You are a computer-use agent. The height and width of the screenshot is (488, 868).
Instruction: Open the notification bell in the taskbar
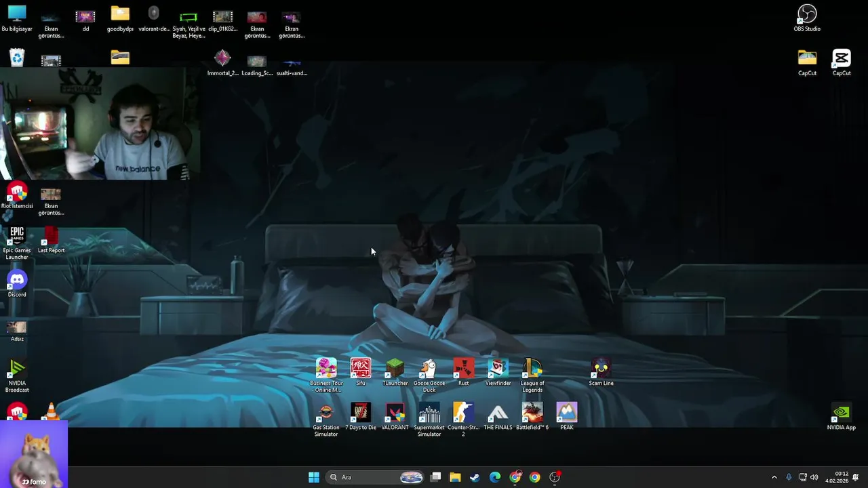[x=856, y=477]
